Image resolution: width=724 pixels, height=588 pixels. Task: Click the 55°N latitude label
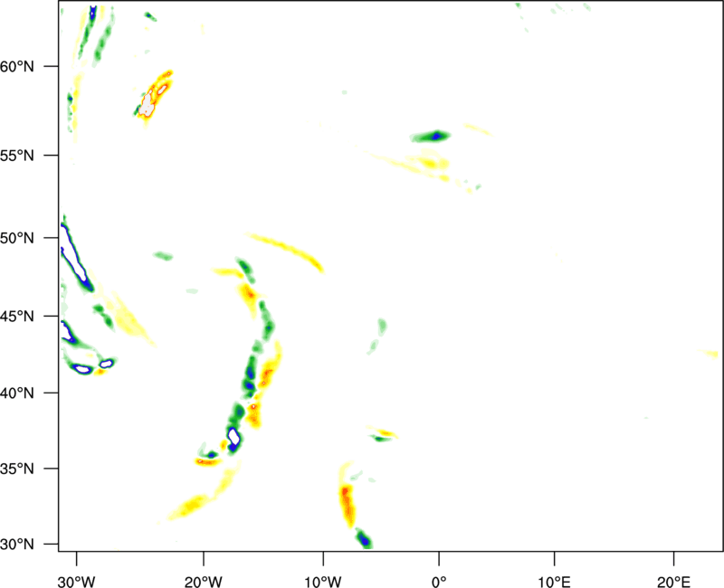point(17,156)
